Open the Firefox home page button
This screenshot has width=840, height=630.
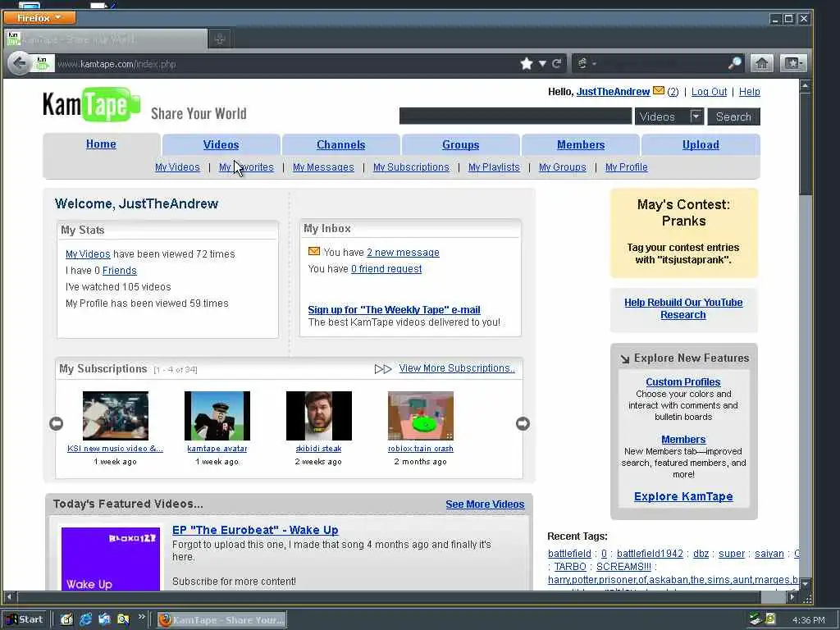pos(761,63)
